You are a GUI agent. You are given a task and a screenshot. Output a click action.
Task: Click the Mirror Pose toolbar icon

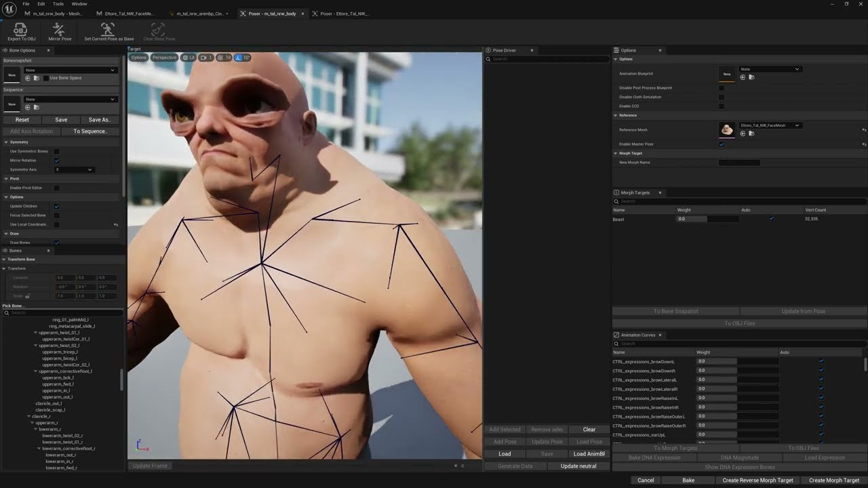[x=59, y=29]
